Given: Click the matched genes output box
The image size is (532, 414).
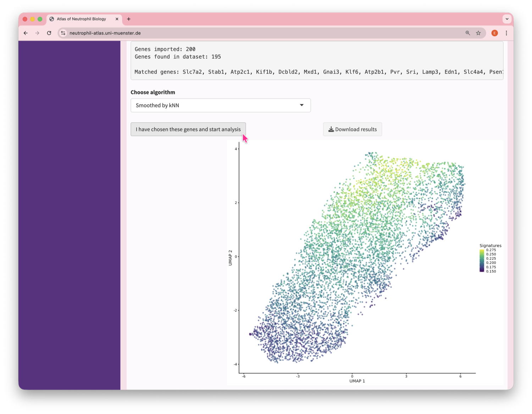Looking at the screenshot, I should 317,60.
